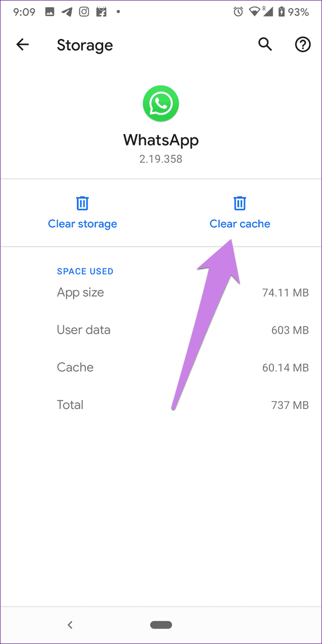Image resolution: width=322 pixels, height=644 pixels.
Task: Tap the User data row showing 603 MB
Action: (161, 330)
